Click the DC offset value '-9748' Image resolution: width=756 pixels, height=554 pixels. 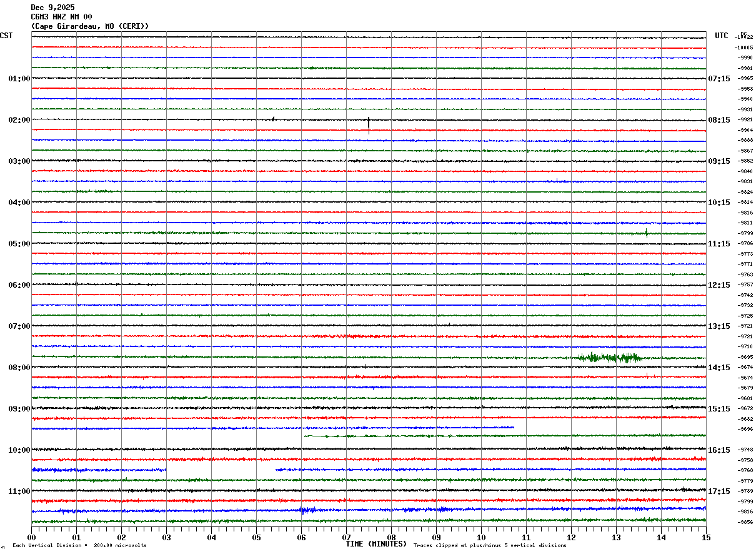click(746, 450)
